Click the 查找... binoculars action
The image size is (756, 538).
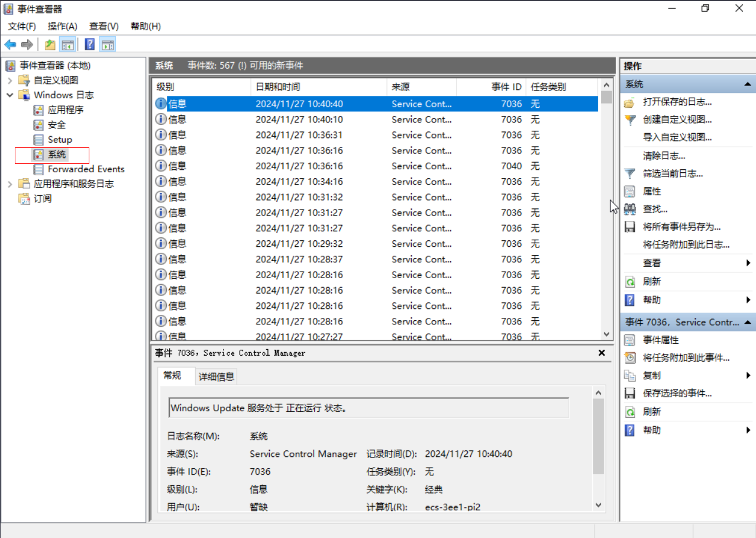pyautogui.click(x=655, y=209)
